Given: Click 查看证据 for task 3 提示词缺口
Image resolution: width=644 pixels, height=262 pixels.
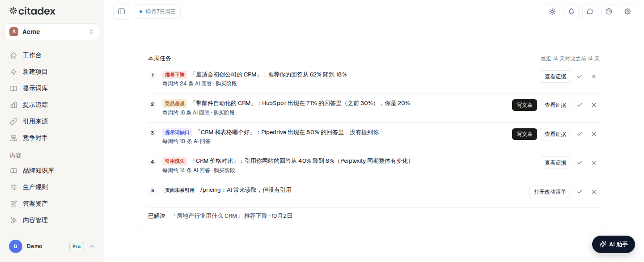Looking at the screenshot, I should (x=555, y=134).
